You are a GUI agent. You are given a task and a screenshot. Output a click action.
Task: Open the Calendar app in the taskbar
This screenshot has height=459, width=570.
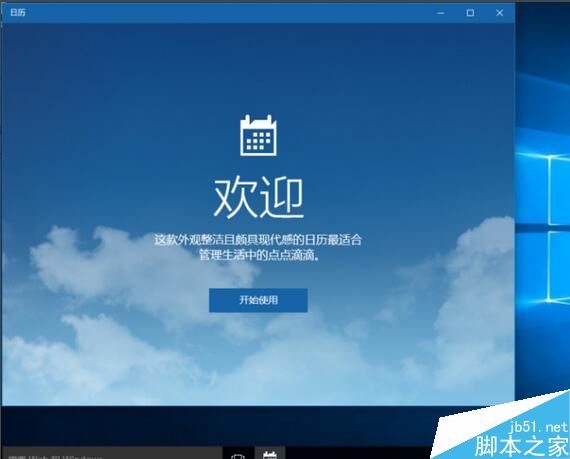pyautogui.click(x=270, y=454)
